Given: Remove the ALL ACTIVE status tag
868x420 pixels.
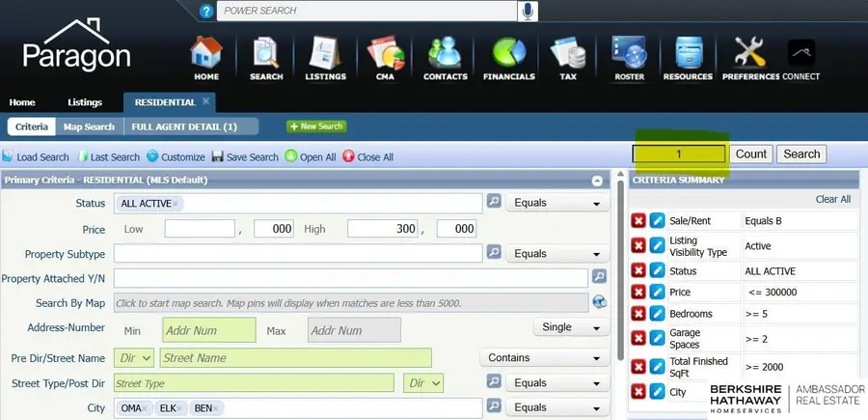Looking at the screenshot, I should pyautogui.click(x=177, y=204).
